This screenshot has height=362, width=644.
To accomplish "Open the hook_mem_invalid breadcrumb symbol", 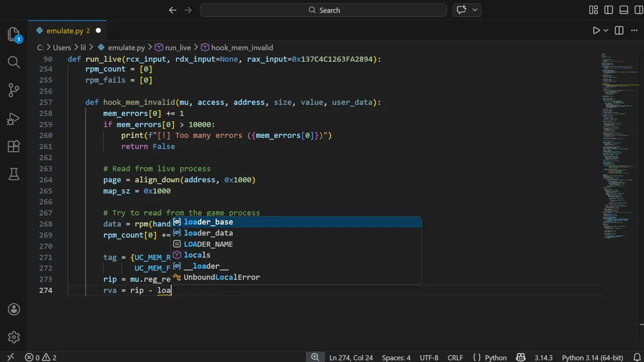I will point(237,47).
